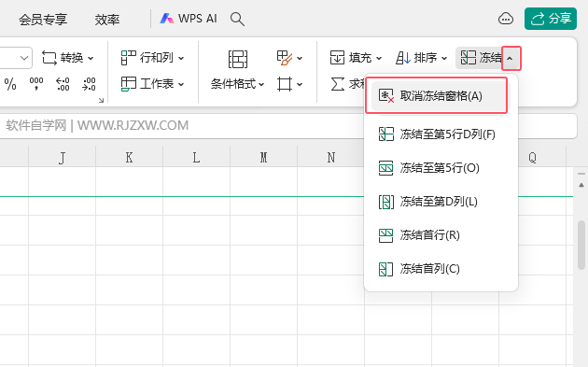The width and height of the screenshot is (588, 367).
Task: Click the split handle above the scrollbar
Action: pos(581,174)
